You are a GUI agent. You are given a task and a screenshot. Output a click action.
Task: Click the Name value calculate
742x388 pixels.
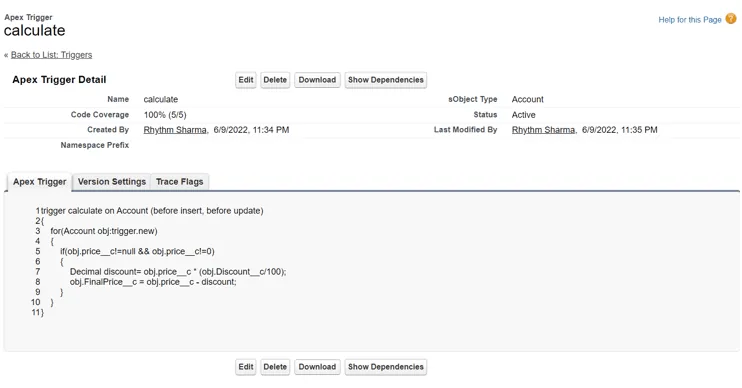160,99
